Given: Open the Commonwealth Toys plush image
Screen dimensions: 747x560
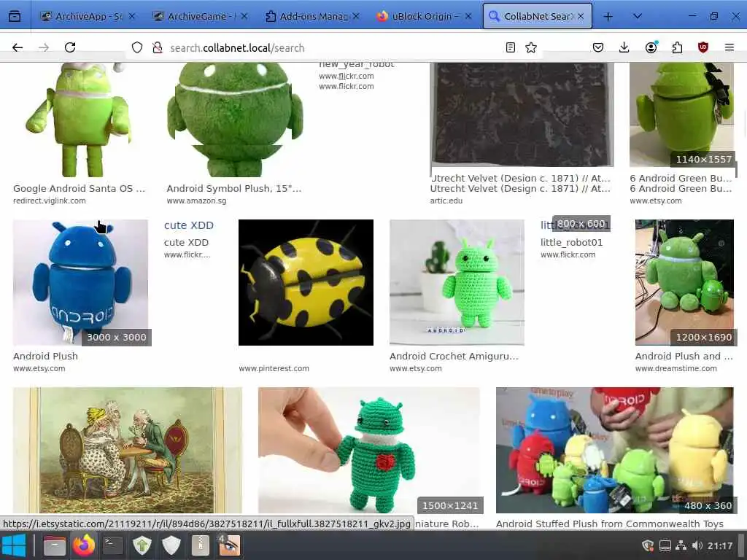Looking at the screenshot, I should pyautogui.click(x=614, y=450).
